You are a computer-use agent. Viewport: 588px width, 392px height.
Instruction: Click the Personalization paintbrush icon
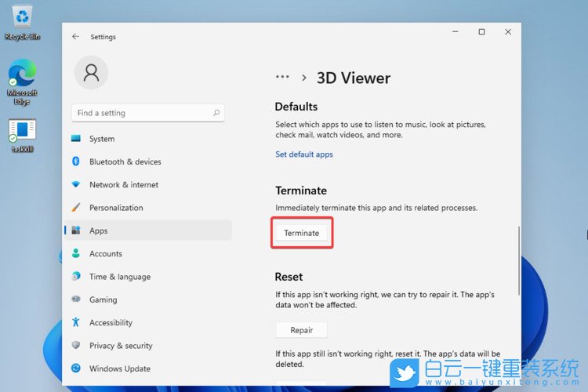tap(76, 208)
